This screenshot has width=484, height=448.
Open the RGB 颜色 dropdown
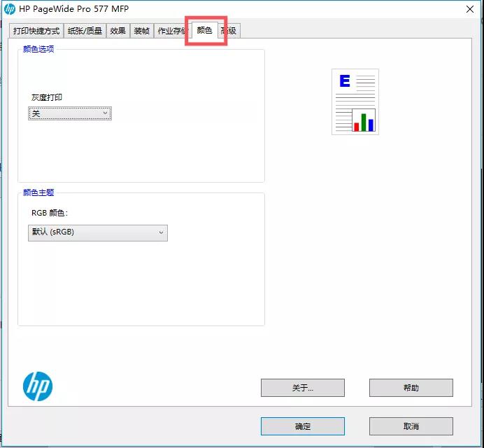[x=98, y=232]
